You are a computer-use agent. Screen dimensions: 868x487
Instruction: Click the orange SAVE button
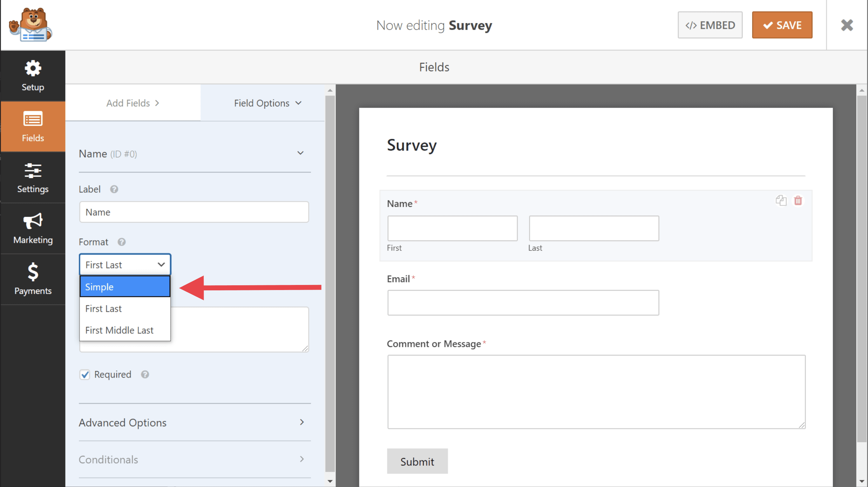tap(782, 25)
